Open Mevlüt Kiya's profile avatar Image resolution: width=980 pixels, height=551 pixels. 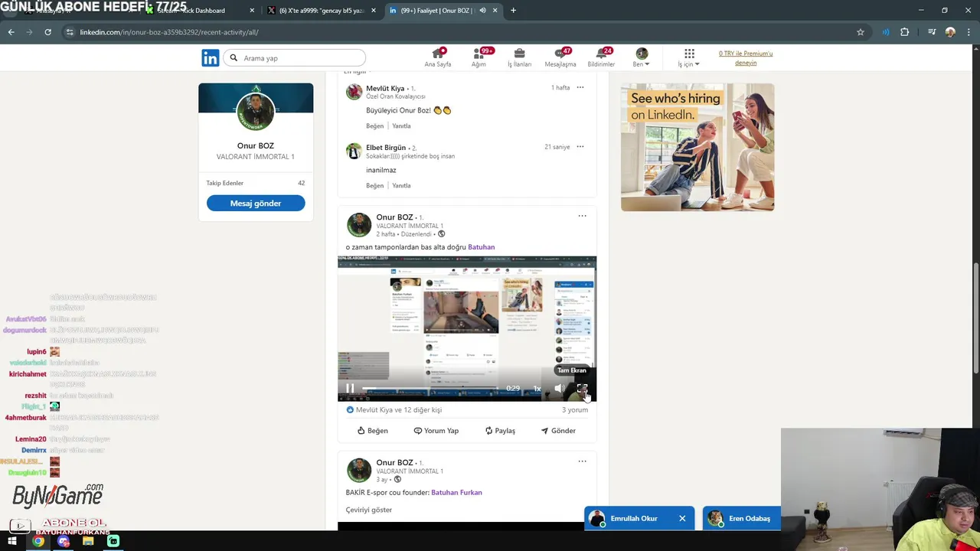point(354,92)
